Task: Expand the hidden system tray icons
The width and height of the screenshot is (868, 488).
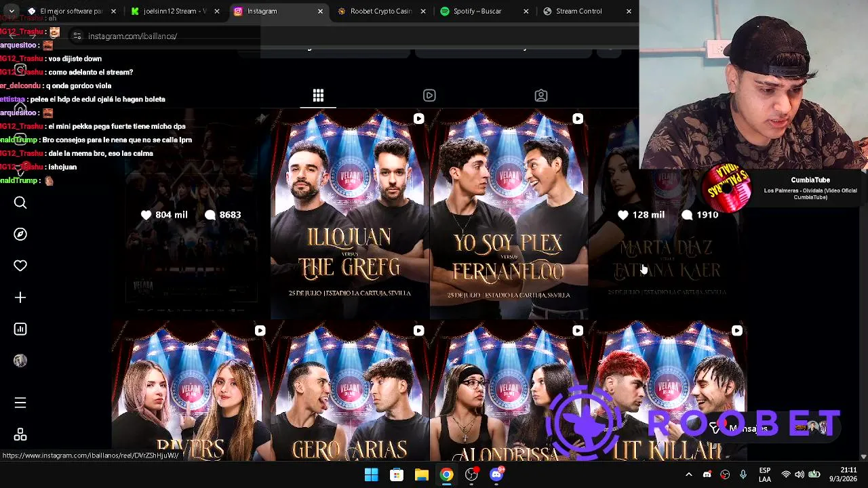Action: tap(688, 474)
